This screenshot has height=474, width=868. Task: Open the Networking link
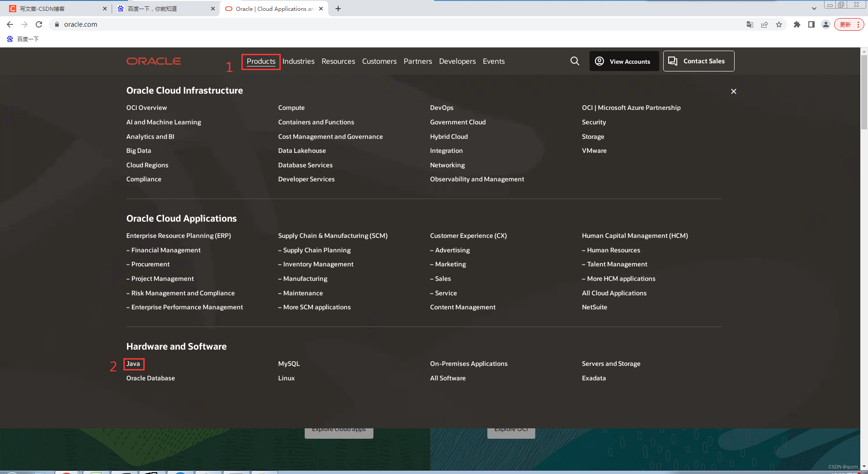point(447,165)
